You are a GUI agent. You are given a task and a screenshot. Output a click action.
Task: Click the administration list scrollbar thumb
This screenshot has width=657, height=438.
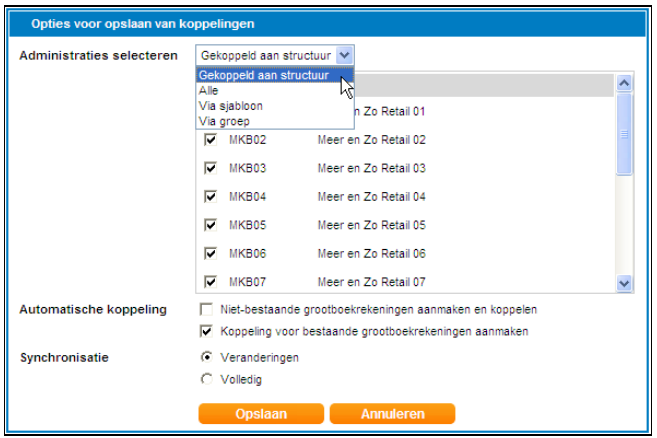(625, 135)
